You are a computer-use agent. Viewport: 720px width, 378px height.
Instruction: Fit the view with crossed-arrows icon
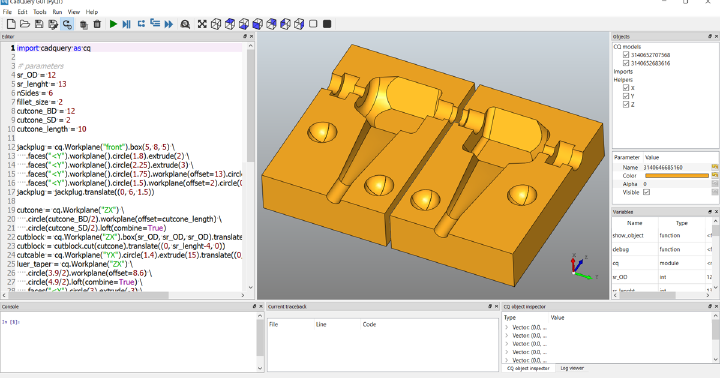tap(202, 24)
